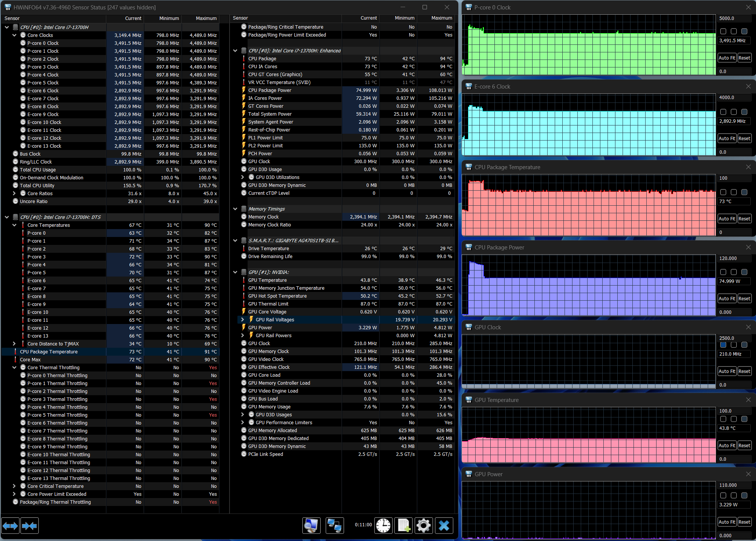Click the collapse columns arrows button
The image size is (756, 541).
[x=29, y=526]
